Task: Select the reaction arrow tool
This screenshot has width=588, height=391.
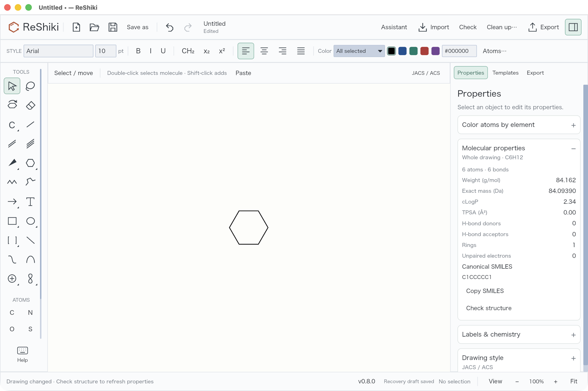Action: tap(12, 202)
